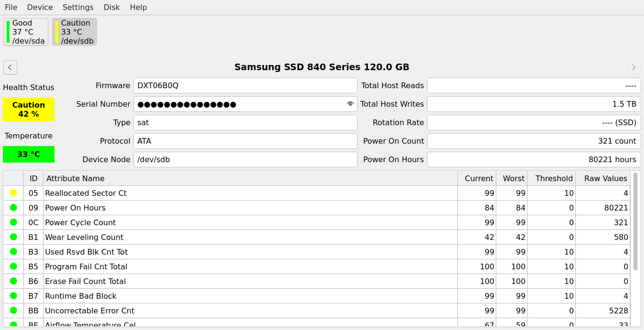Viewport: 644px width, 330px height.
Task: Open the Device menu
Action: click(40, 7)
